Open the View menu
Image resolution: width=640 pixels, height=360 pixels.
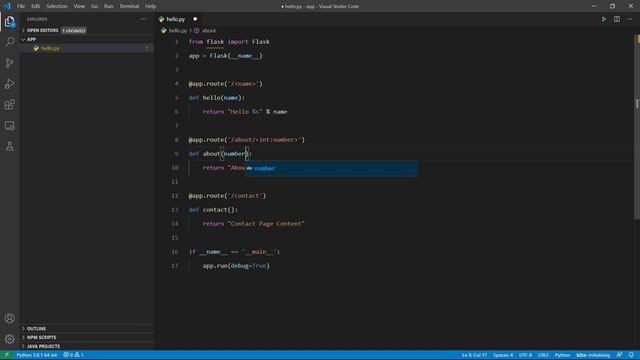[79, 6]
